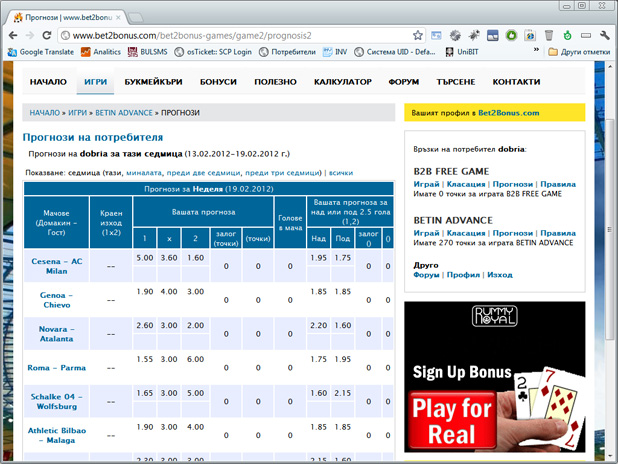Click the flat gray bar extension icon
The height and width of the screenshot is (464, 618).
tap(586, 35)
